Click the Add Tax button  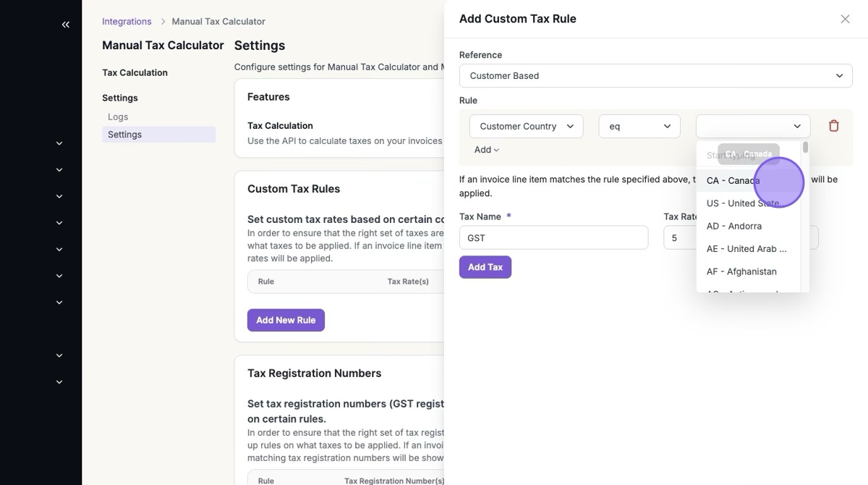point(485,267)
